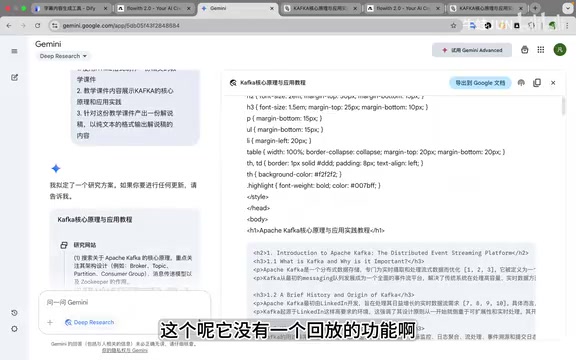Close the Gemini browser tab
This screenshot has width=576, height=360.
pos(272,8)
